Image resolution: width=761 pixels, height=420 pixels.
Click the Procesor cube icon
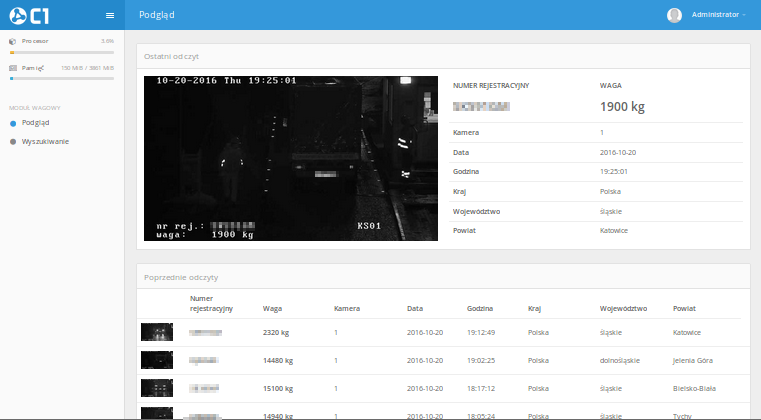coord(13,41)
